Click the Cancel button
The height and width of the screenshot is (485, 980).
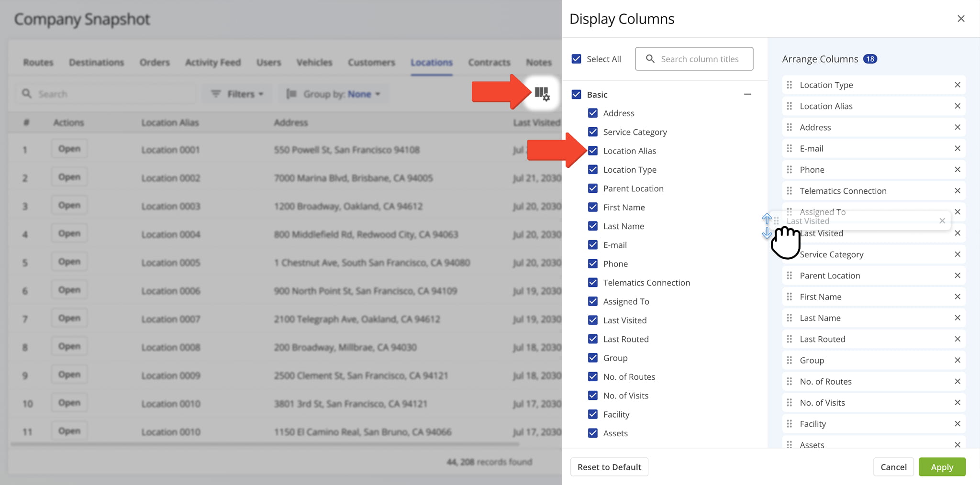click(893, 467)
